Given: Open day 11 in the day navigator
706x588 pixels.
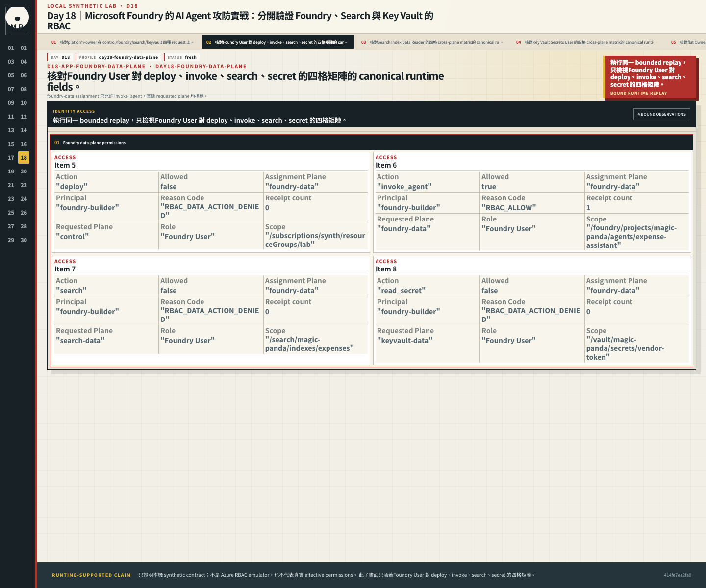Looking at the screenshot, I should 11,117.
